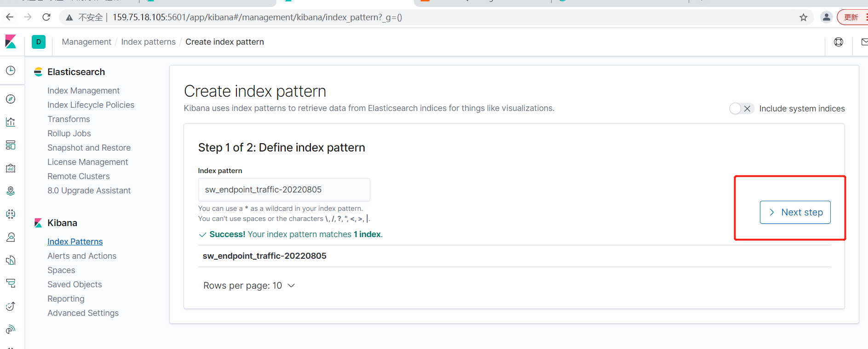Image resolution: width=868 pixels, height=349 pixels.
Task: Go to Transforms in the sidebar
Action: click(69, 119)
